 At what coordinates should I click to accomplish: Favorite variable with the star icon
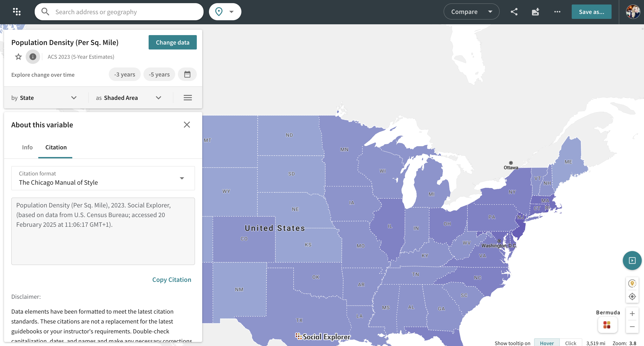[18, 57]
